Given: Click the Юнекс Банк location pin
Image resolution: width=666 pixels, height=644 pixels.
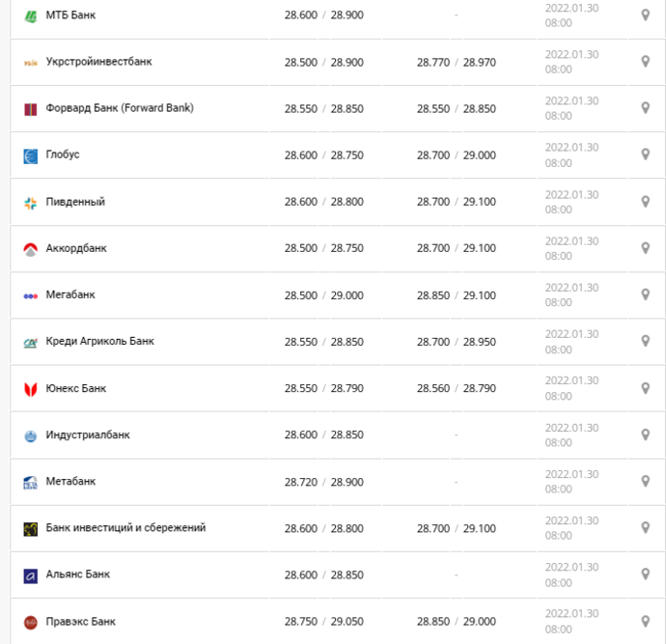Looking at the screenshot, I should (646, 388).
